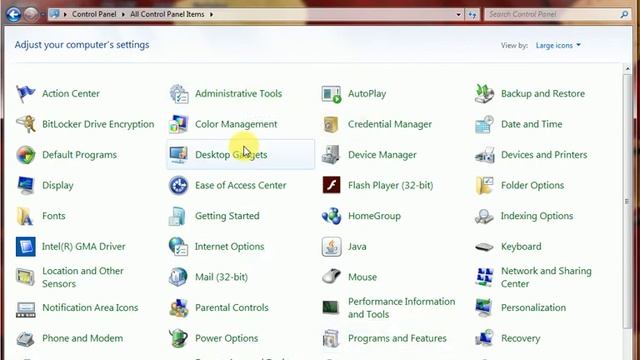The height and width of the screenshot is (360, 640).
Task: Click the scrollbar up arrow
Action: tap(627, 69)
